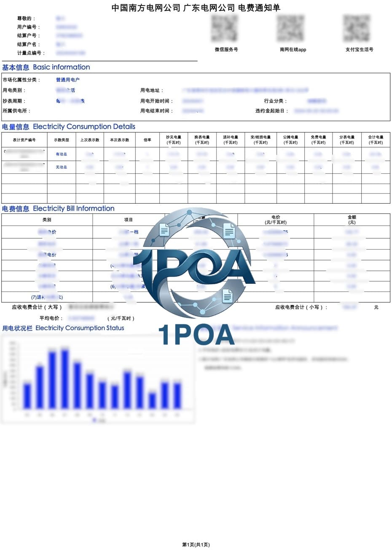Image resolution: width=392 pixels, height=555 pixels.
Task: Click the 行业分类 label
Action: [x=276, y=101]
